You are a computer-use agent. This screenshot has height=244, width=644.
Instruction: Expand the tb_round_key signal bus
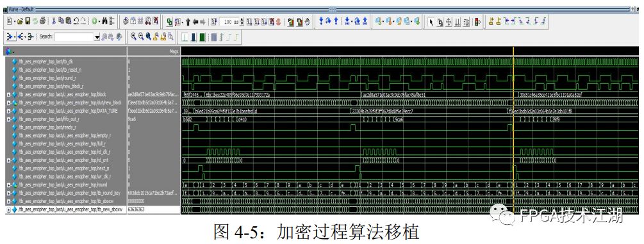click(9, 193)
